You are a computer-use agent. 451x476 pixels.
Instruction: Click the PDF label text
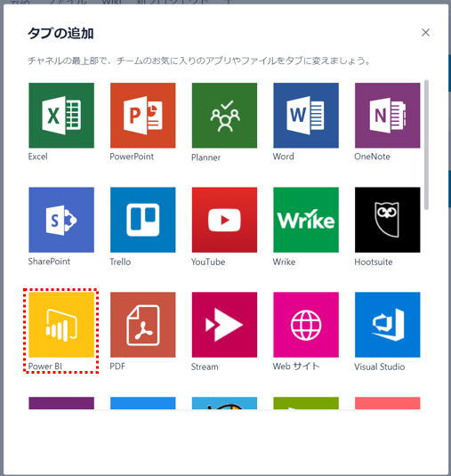(117, 366)
